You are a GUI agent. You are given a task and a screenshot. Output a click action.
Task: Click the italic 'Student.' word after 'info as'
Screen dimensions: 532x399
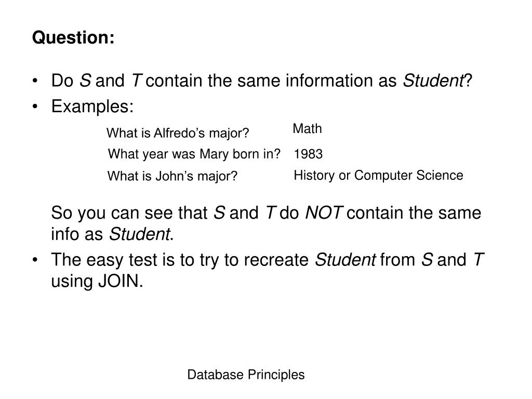141,234
